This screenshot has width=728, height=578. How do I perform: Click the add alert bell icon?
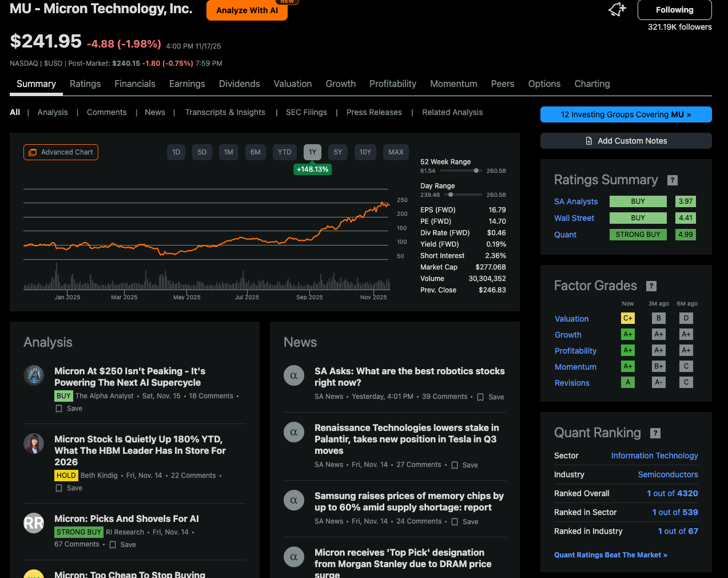tap(617, 9)
